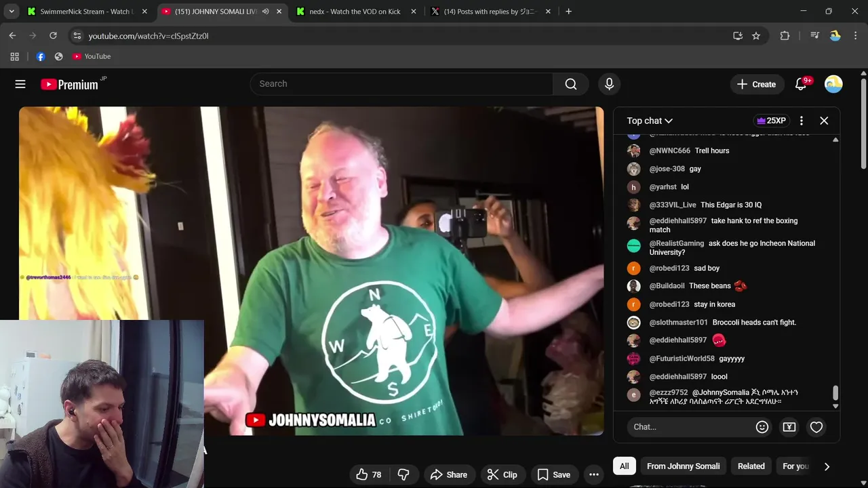
Task: Focus the YouTube search field
Action: (x=401, y=84)
